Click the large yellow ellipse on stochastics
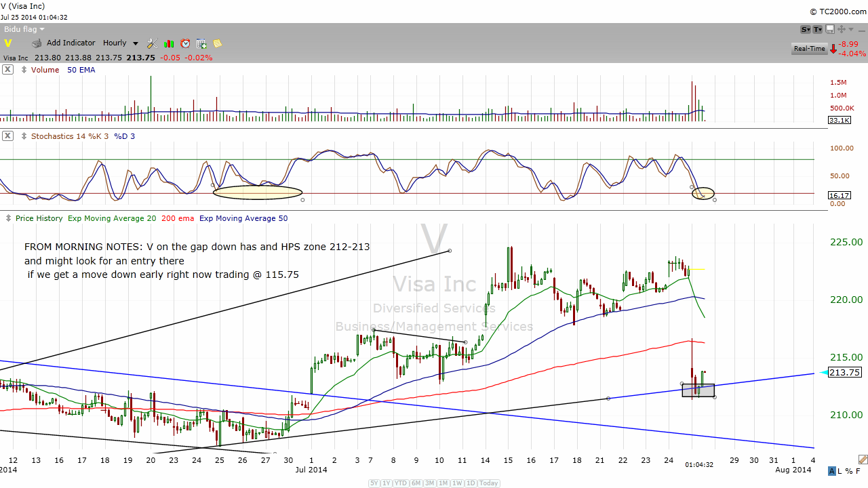This screenshot has width=868, height=488. click(258, 192)
